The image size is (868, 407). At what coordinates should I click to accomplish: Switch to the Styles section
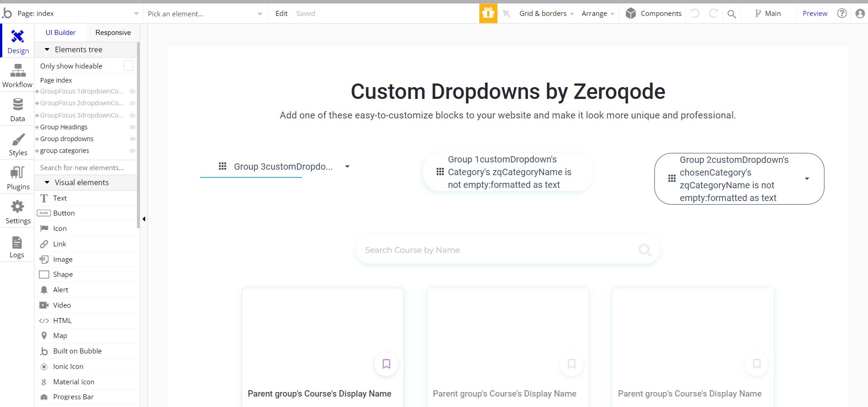click(x=18, y=143)
